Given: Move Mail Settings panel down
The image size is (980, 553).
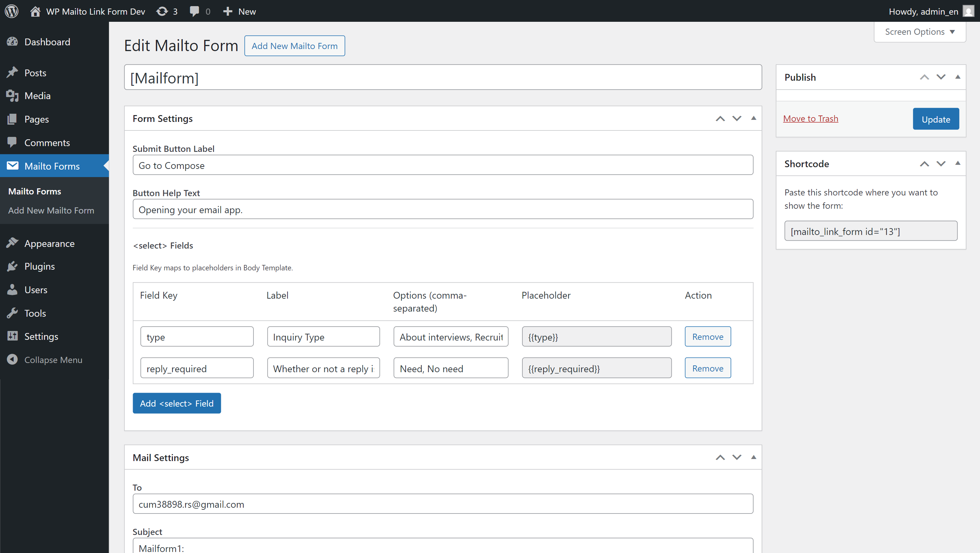Looking at the screenshot, I should 736,457.
